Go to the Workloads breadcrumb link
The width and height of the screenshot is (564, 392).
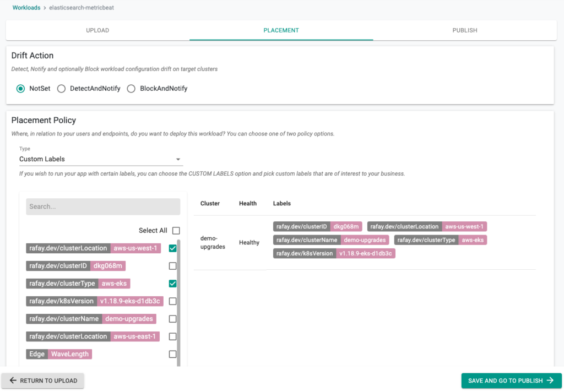(x=26, y=8)
